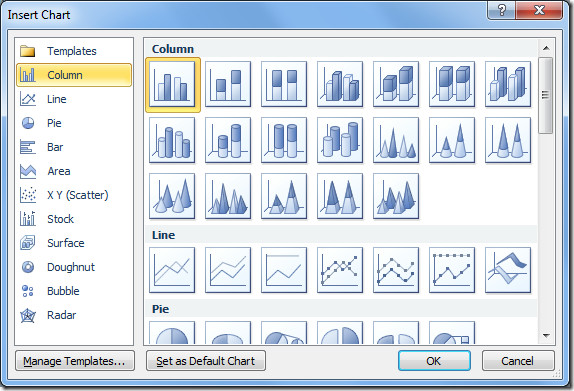
Task: Click the chart list scroll-down arrow
Action: click(x=546, y=336)
